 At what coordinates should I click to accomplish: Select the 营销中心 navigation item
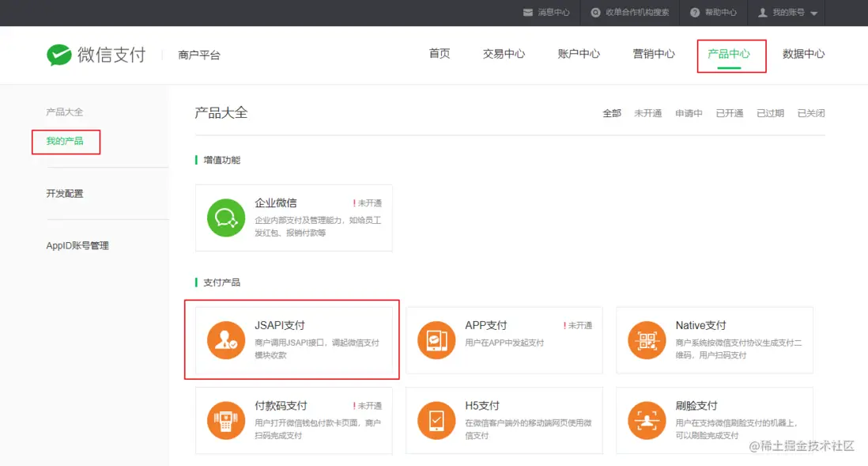coord(654,54)
